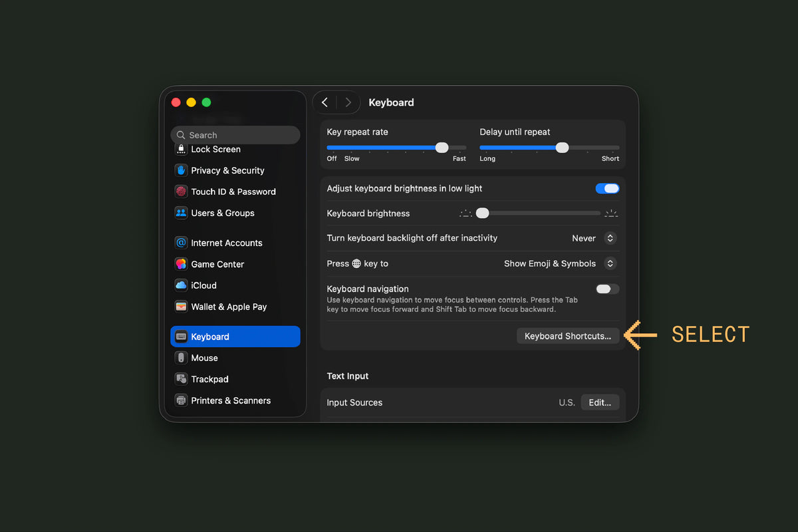
Task: Click the Internet Accounts @ icon
Action: (x=181, y=243)
